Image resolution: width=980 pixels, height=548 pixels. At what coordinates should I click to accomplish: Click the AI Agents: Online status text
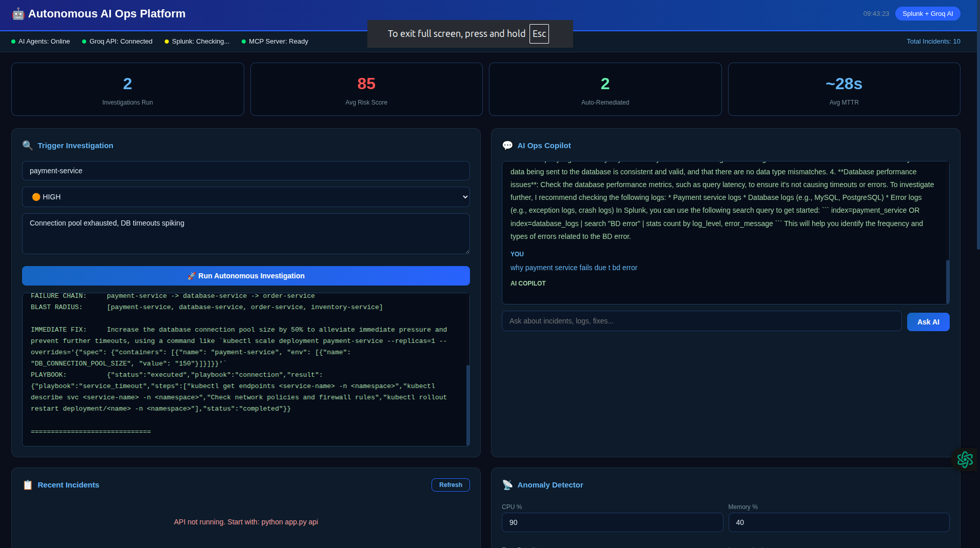pos(44,42)
